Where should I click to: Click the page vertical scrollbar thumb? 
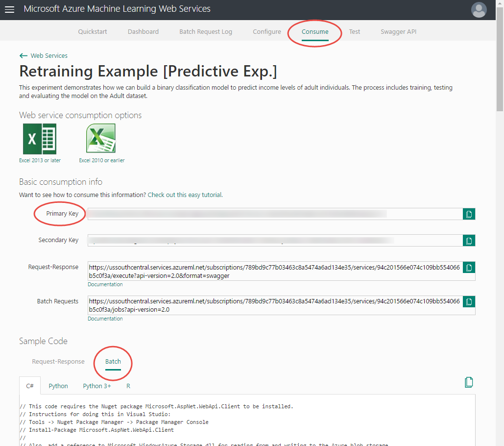pos(500,59)
